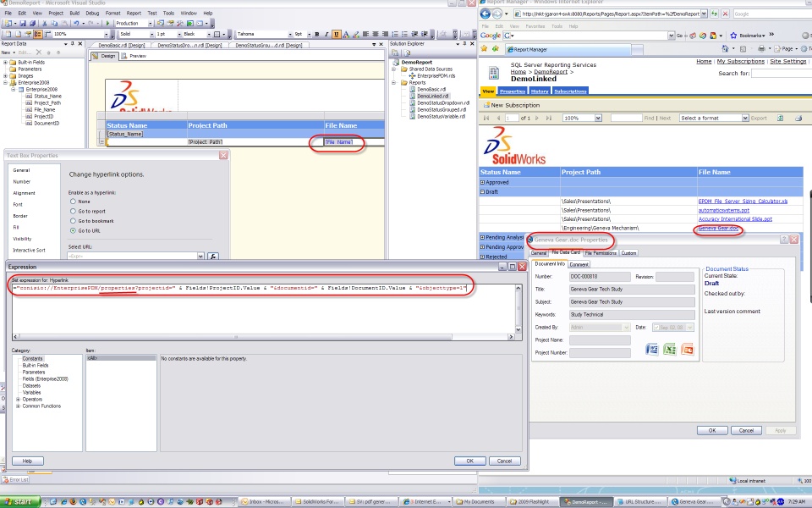This screenshot has height=508, width=812.
Task: Open the Tahoma font dropdown
Action: click(290, 34)
